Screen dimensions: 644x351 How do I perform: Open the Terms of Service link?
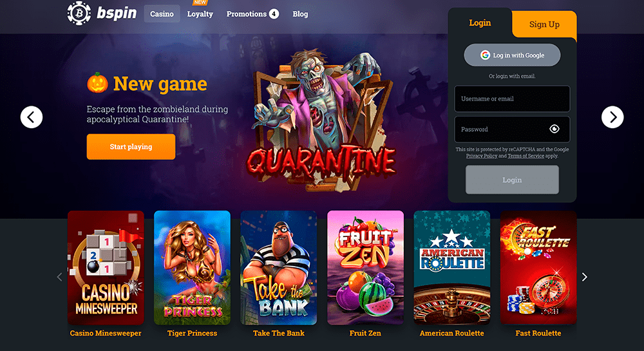[x=526, y=156]
